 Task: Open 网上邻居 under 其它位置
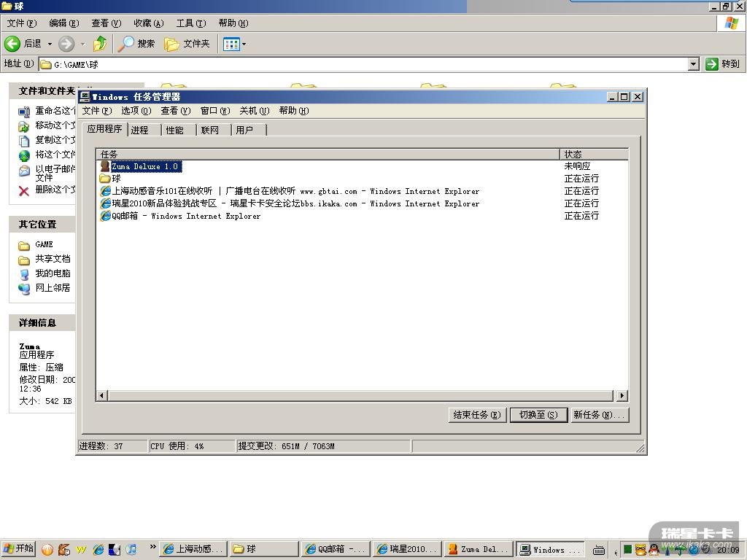(x=44, y=288)
